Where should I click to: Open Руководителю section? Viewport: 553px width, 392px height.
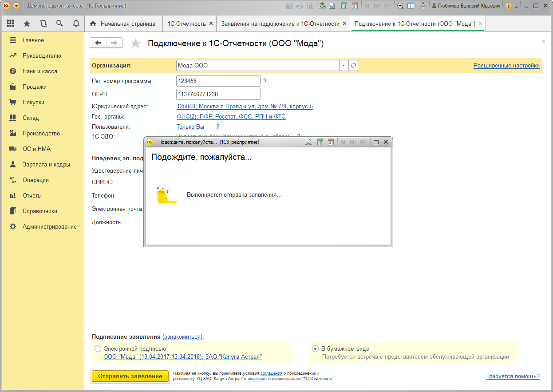point(42,55)
